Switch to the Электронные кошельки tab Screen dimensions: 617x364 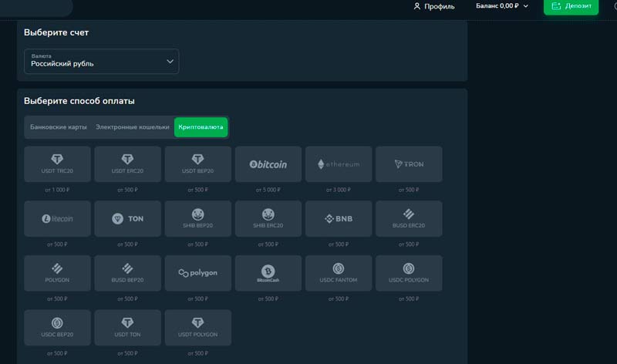tap(132, 127)
